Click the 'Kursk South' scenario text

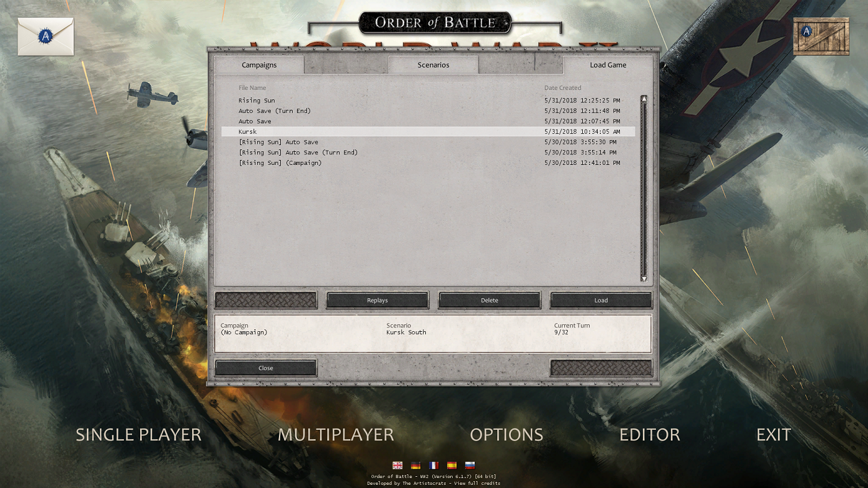pos(406,332)
